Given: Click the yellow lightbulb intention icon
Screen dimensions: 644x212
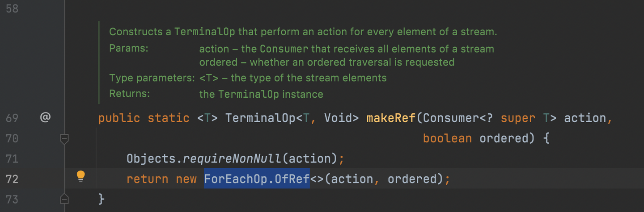Looking at the screenshot, I should [80, 176].
